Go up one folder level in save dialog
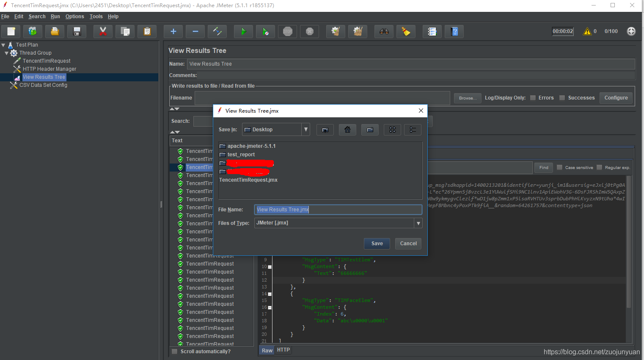 pos(325,130)
